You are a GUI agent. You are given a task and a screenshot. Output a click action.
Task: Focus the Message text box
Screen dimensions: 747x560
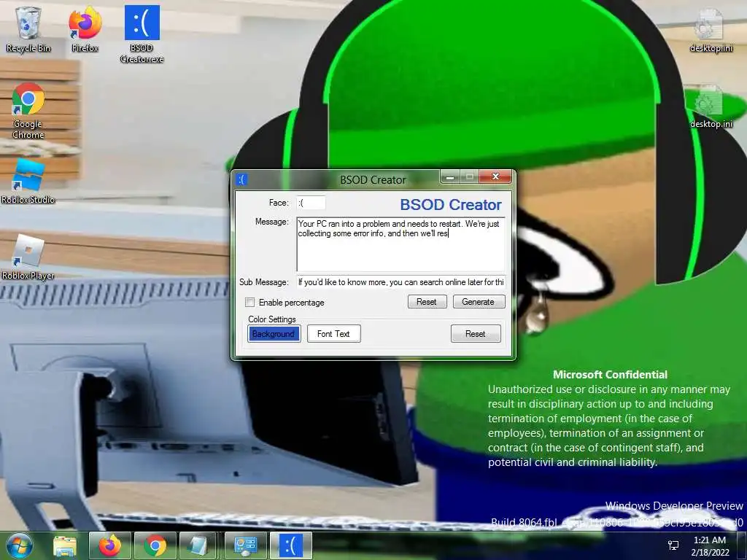400,244
